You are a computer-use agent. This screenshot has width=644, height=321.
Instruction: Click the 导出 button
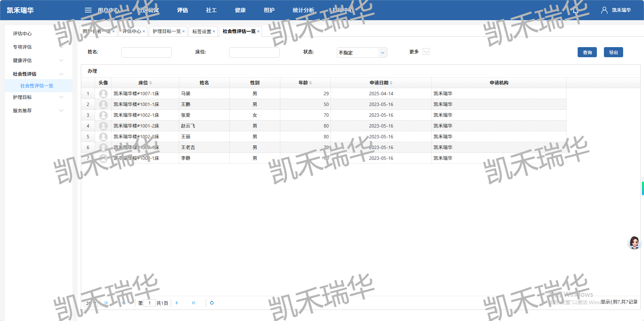pyautogui.click(x=613, y=52)
